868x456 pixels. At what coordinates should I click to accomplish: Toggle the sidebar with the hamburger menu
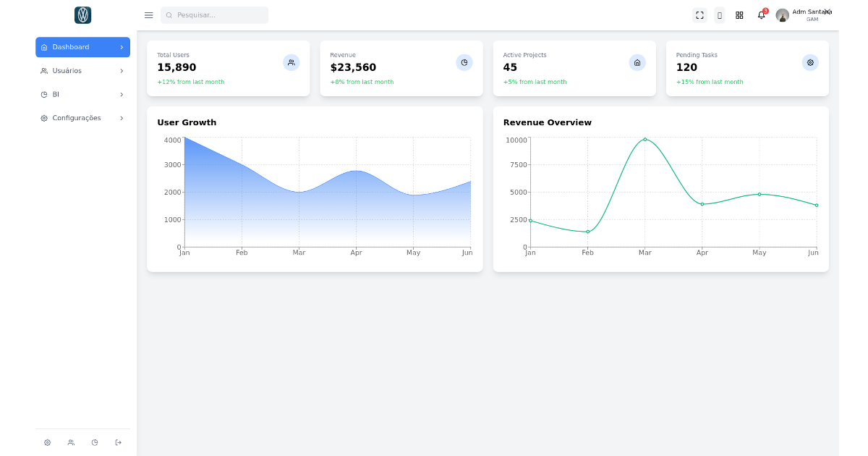(x=148, y=14)
